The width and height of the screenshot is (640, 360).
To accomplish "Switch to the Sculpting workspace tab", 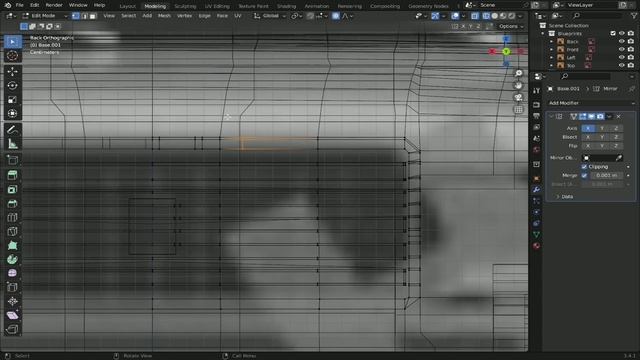I will (185, 6).
